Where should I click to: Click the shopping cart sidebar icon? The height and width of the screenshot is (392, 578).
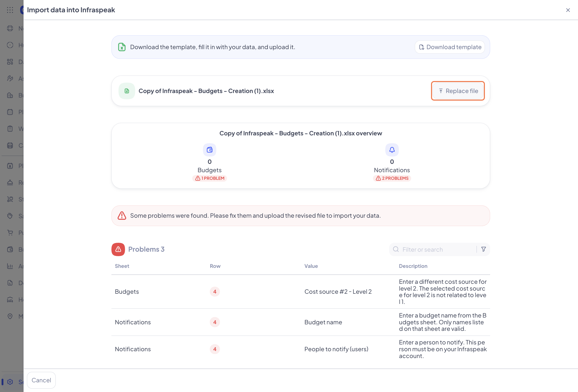pyautogui.click(x=10, y=233)
